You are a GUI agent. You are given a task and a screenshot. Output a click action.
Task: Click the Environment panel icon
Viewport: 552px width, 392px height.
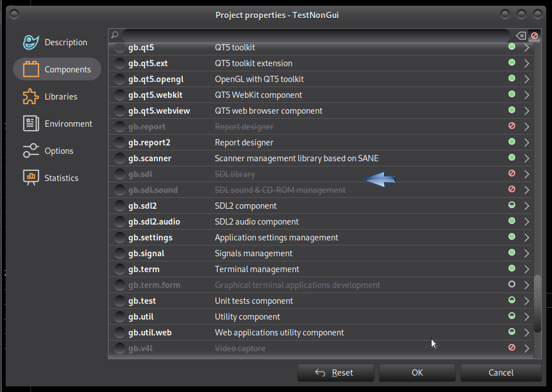(31, 124)
